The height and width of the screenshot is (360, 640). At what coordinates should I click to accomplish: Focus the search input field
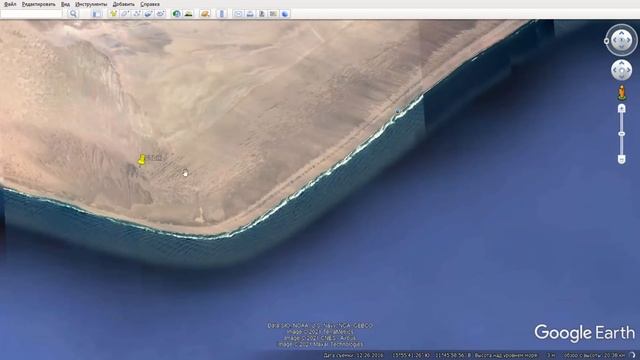pyautogui.click(x=31, y=14)
